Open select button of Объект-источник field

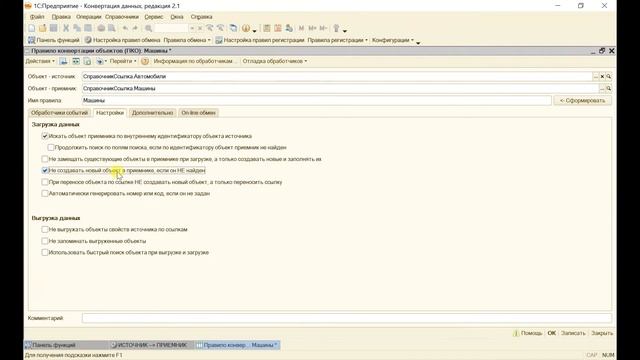(596, 77)
